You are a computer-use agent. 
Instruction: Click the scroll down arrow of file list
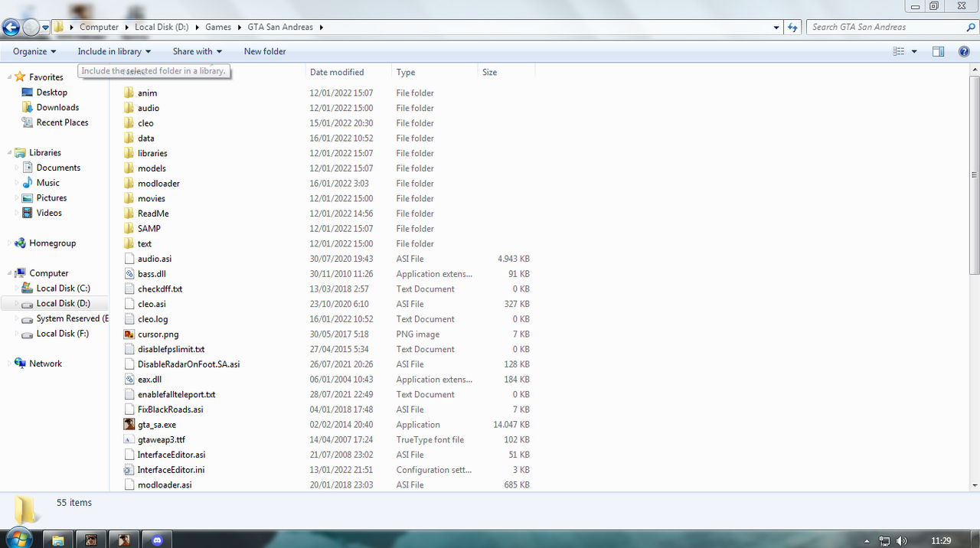tap(975, 485)
